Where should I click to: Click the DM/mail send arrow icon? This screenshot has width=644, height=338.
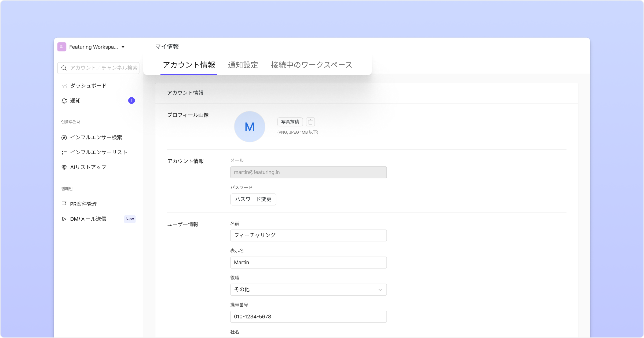pyautogui.click(x=64, y=219)
